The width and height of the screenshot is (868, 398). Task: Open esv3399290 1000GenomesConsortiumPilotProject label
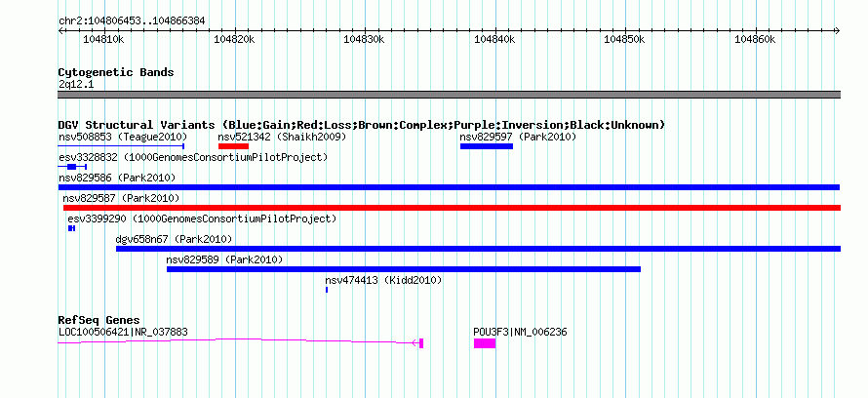pyautogui.click(x=202, y=219)
